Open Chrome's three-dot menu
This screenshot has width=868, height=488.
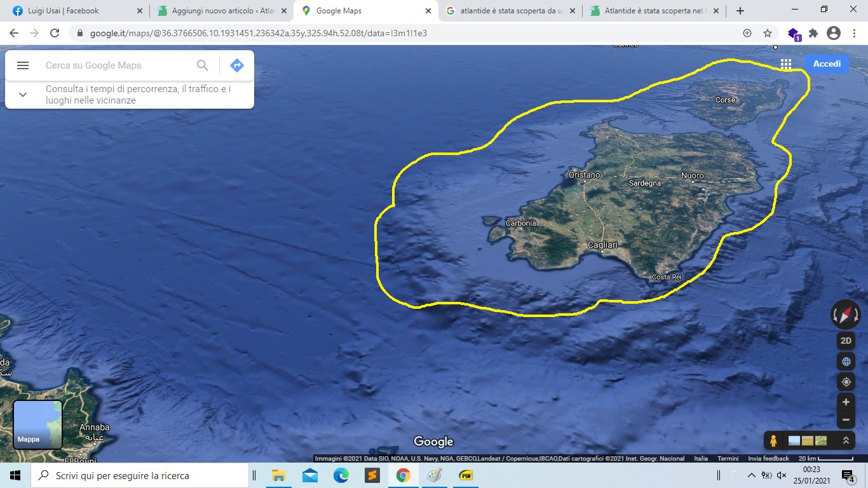854,33
